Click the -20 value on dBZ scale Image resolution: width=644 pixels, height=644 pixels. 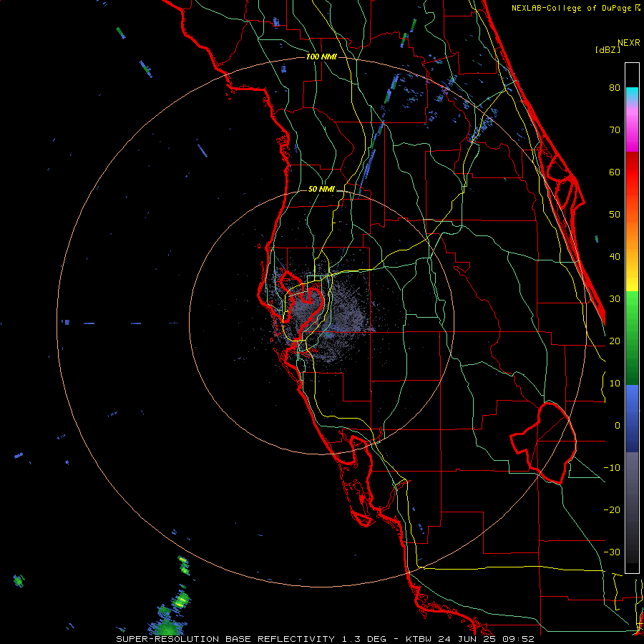(612, 510)
